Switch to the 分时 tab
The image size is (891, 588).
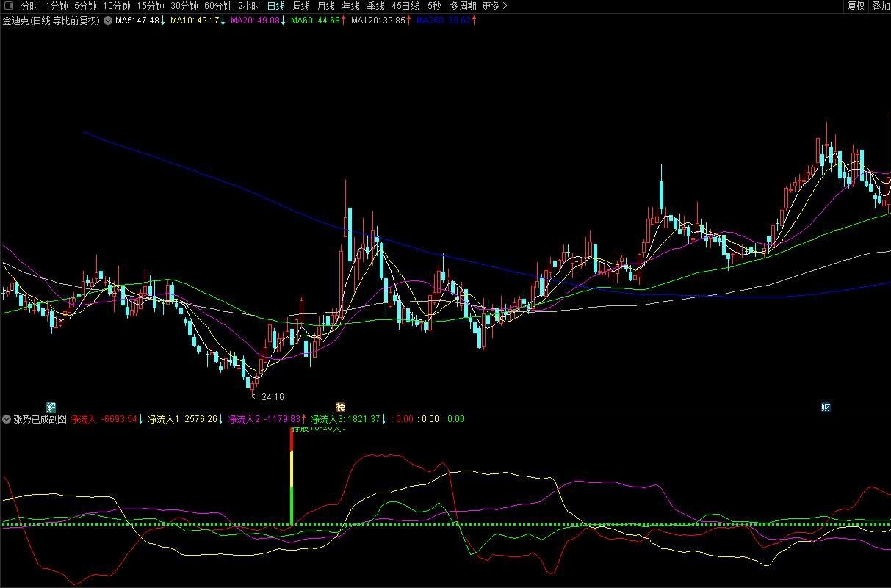point(29,6)
